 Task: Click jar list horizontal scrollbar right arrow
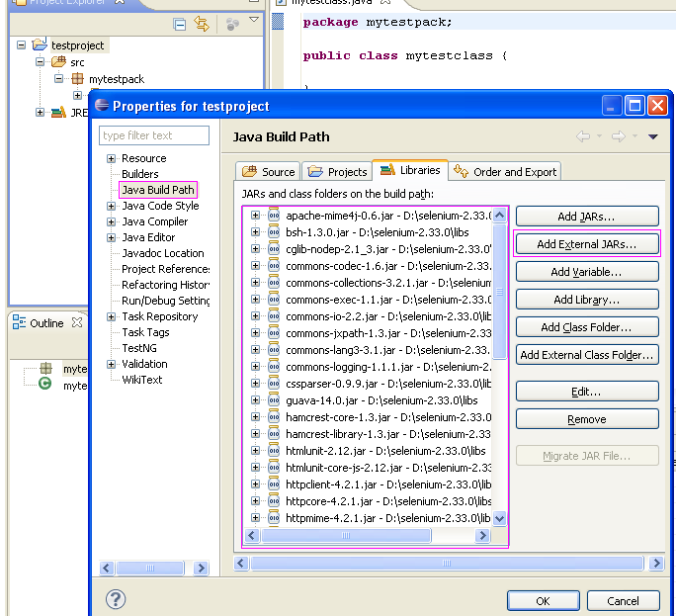(x=482, y=536)
